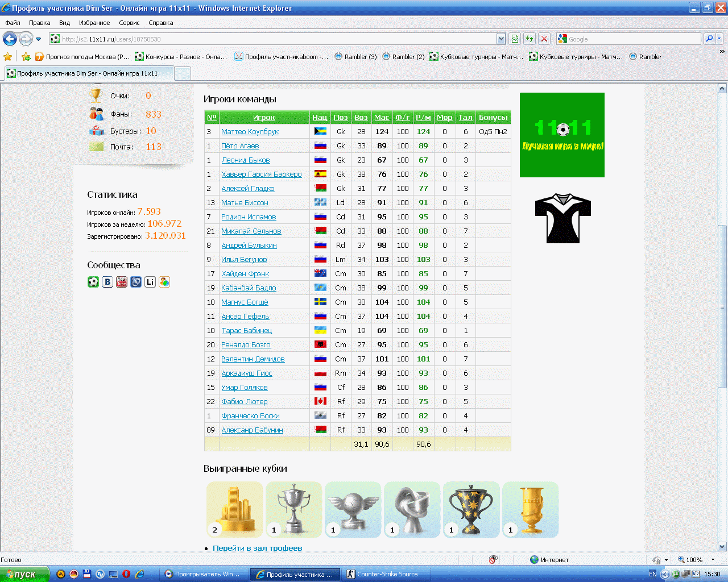This screenshot has height=582, width=728.
Task: Switch to Counter-Strike Source taskbar button
Action: [x=387, y=574]
